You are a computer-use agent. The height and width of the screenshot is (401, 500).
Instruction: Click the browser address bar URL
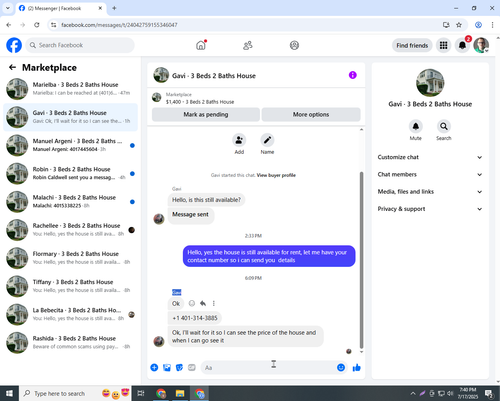click(119, 25)
